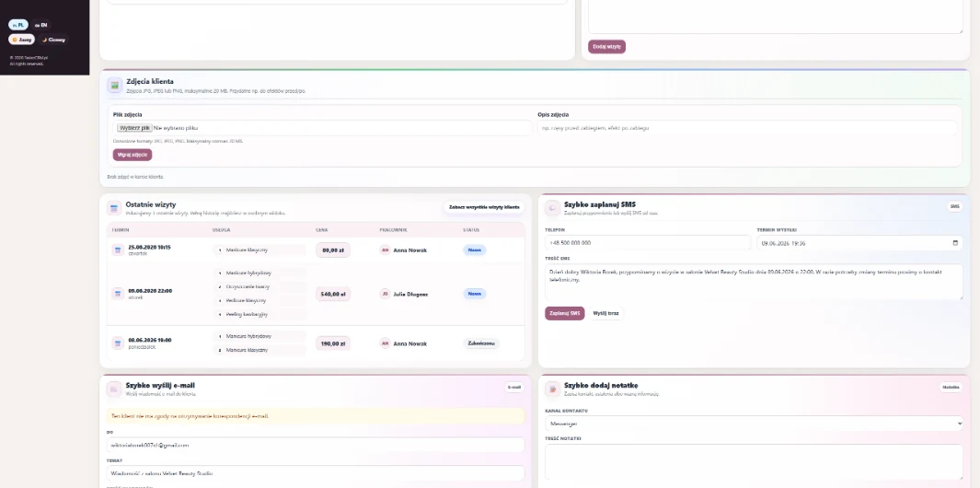980x488 pixels.
Task: Switch language to PL
Action: [x=18, y=25]
